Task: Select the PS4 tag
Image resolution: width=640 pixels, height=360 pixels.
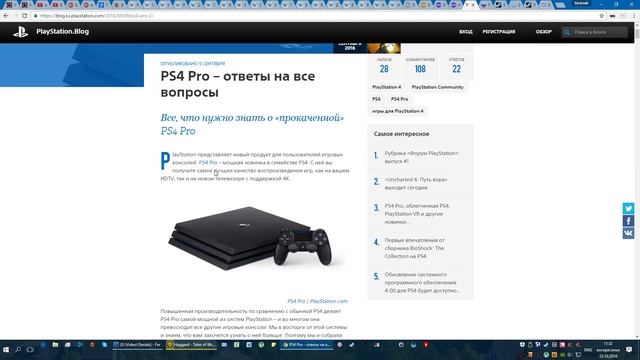Action: point(376,99)
